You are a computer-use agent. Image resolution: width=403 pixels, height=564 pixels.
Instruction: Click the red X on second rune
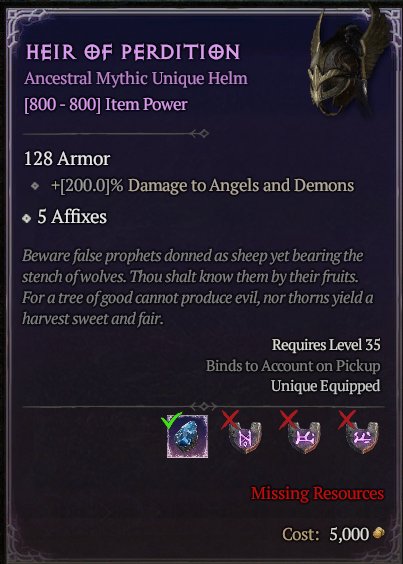(x=289, y=420)
